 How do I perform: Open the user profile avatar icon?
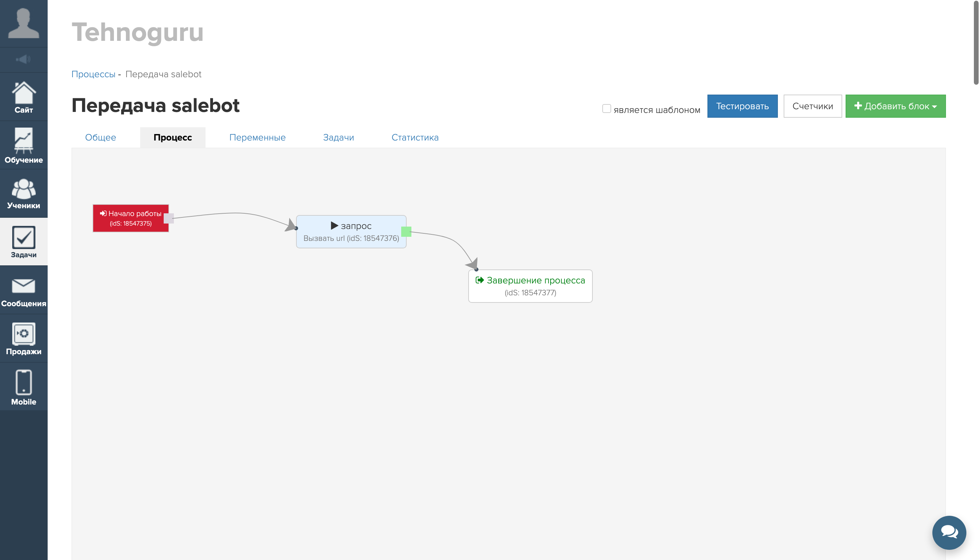[x=23, y=23]
